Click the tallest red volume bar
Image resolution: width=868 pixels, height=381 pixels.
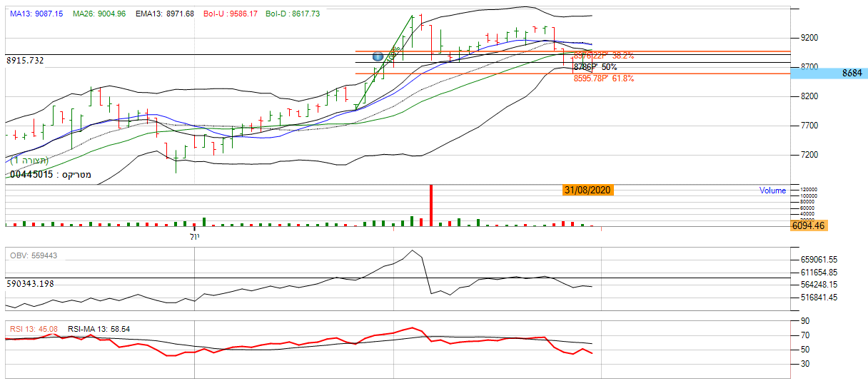click(x=431, y=205)
